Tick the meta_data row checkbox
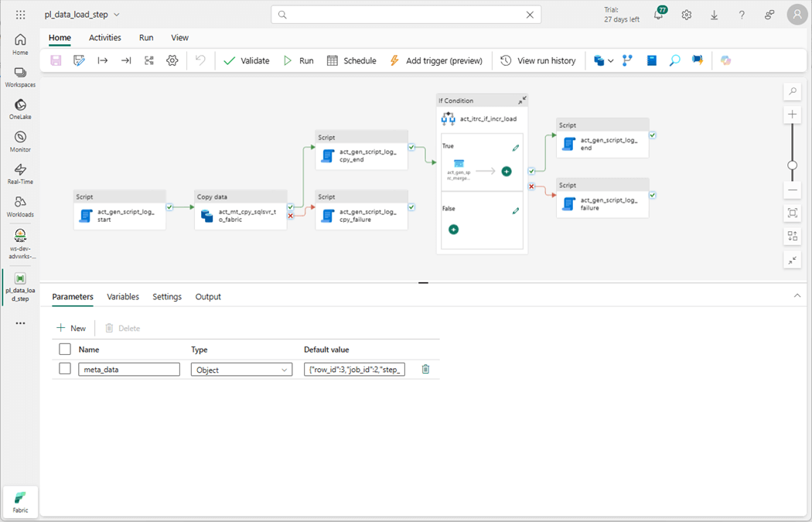Image resolution: width=812 pixels, height=522 pixels. tap(65, 368)
